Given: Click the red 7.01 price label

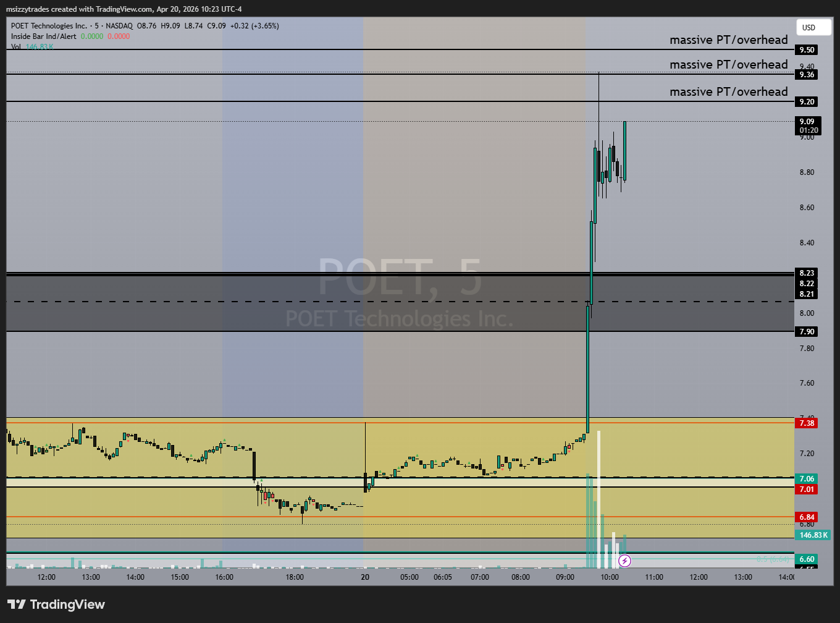Looking at the screenshot, I should click(807, 489).
